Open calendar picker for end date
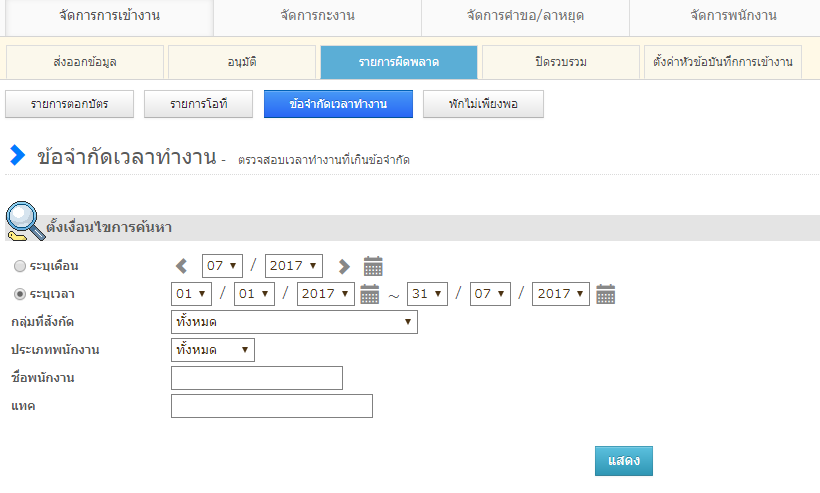The height and width of the screenshot is (493, 820). tap(605, 294)
